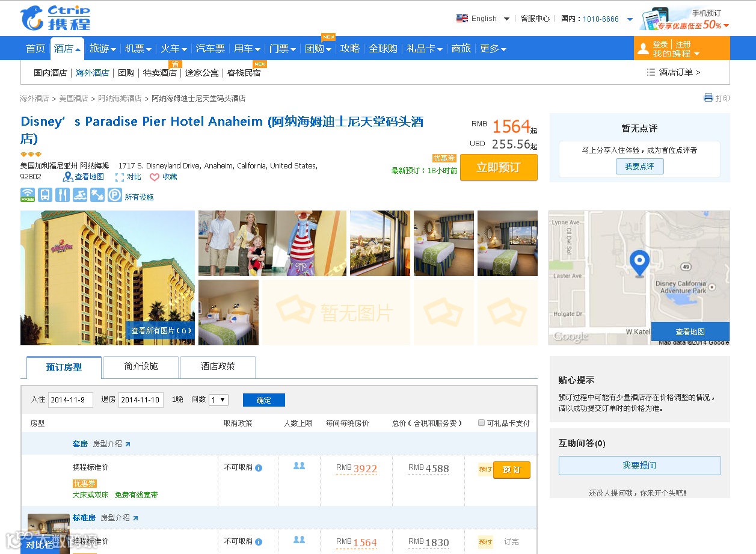756x554 pixels.
Task: Expand the English language dropdown
Action: [x=506, y=19]
